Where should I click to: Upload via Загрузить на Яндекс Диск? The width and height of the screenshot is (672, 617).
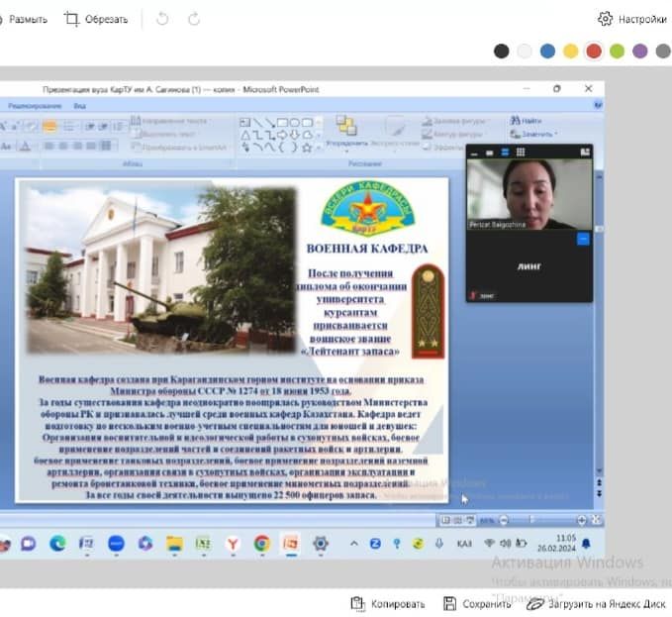coord(597,603)
